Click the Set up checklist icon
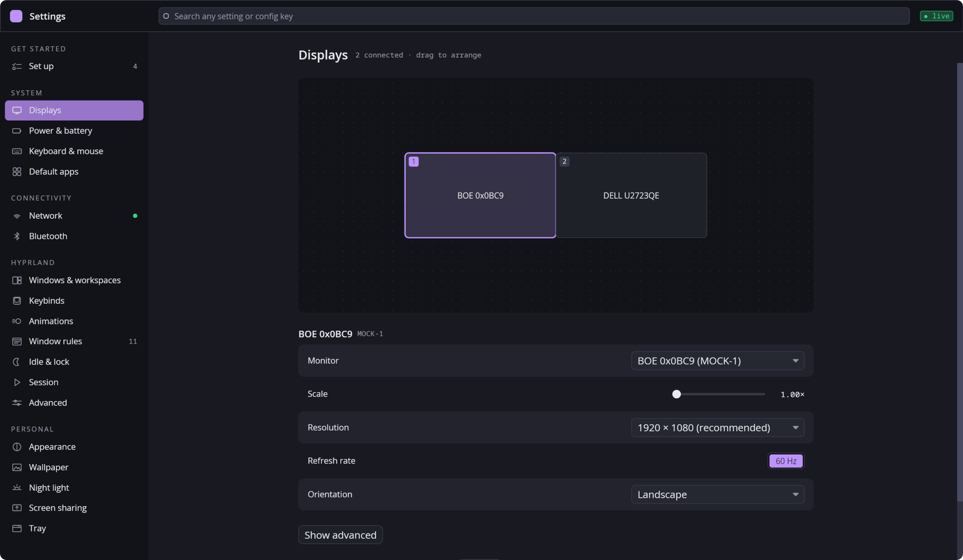Image resolution: width=963 pixels, height=560 pixels. click(17, 66)
